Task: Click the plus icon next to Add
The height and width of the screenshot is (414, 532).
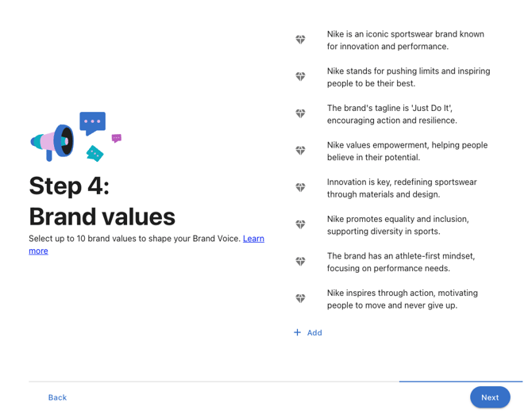Action: click(x=297, y=332)
